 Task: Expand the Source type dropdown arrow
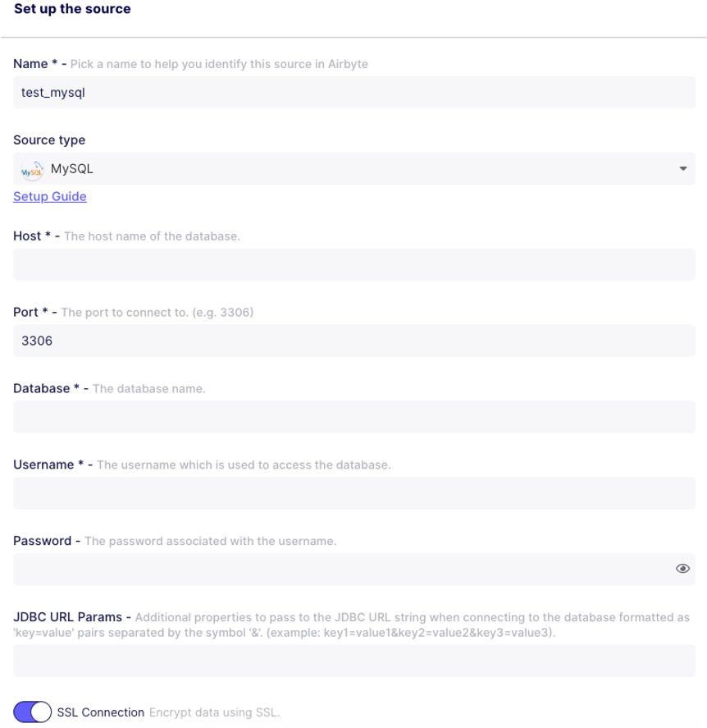click(682, 169)
